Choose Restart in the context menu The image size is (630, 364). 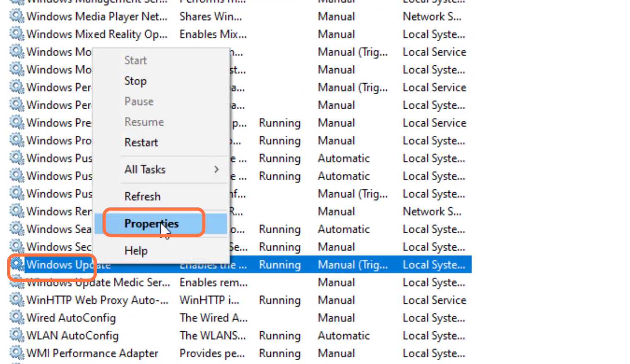tap(141, 143)
